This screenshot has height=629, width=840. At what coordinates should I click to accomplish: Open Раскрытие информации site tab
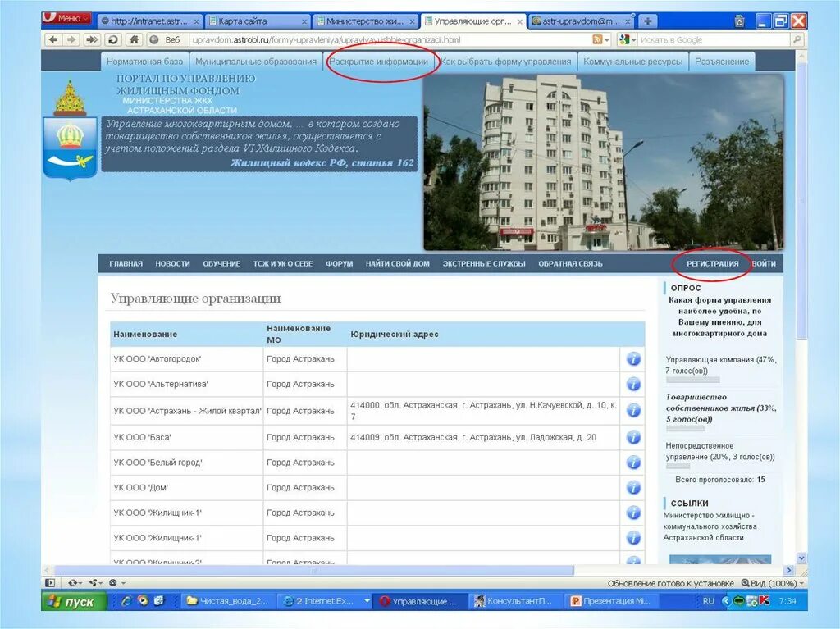point(378,62)
